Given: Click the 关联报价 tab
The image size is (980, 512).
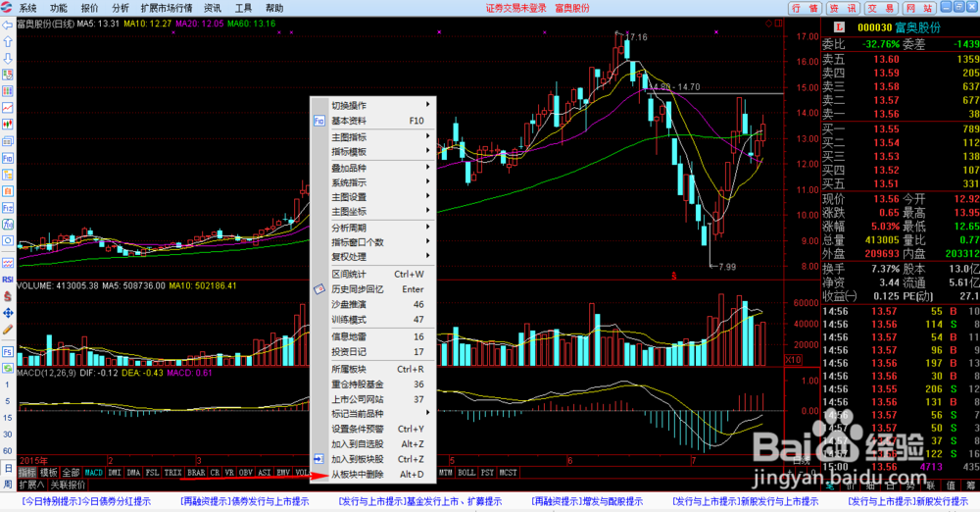Looking at the screenshot, I should coord(68,485).
